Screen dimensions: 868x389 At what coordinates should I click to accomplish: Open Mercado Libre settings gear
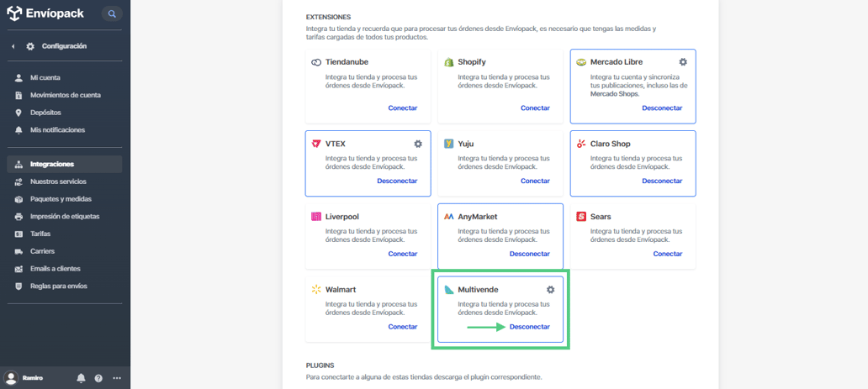(683, 62)
